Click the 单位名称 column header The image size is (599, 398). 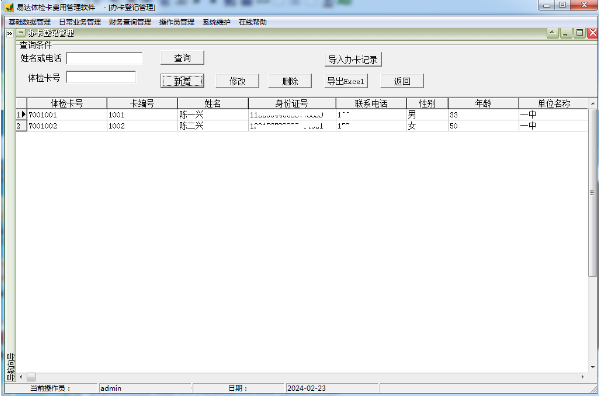554,103
